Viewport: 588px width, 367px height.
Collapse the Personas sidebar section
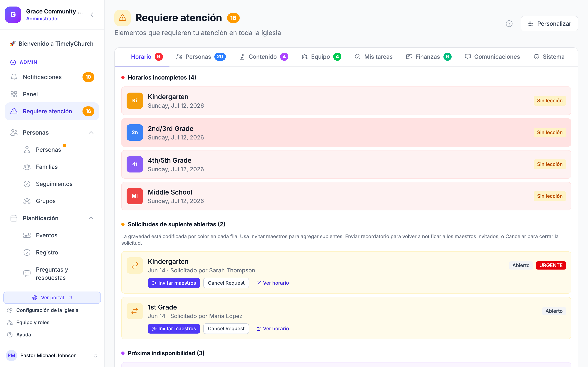pyautogui.click(x=91, y=133)
